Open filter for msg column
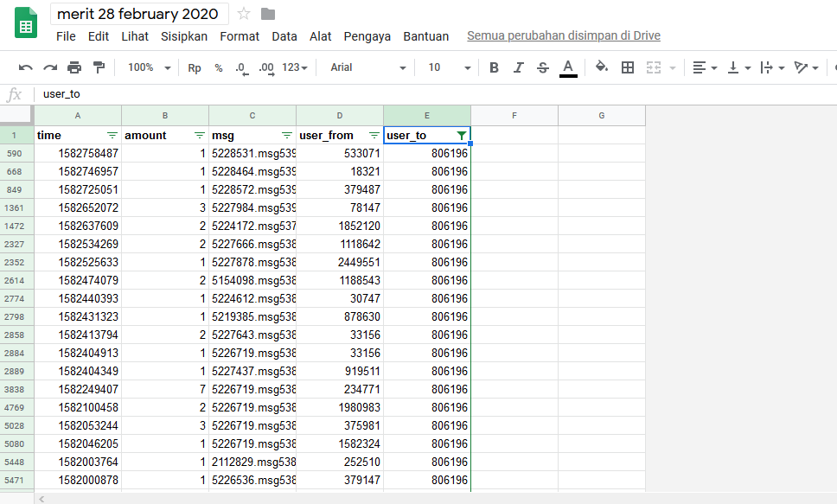This screenshot has height=504, width=837. 287,135
